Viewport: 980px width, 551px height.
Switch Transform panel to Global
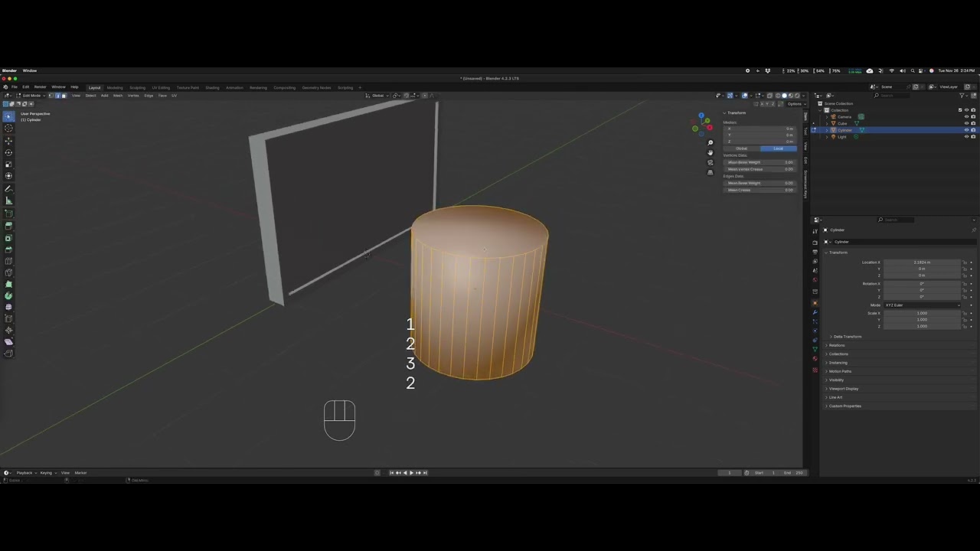[x=741, y=148]
